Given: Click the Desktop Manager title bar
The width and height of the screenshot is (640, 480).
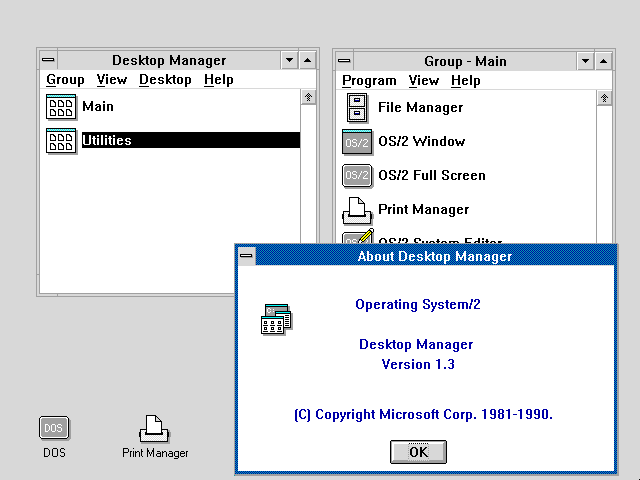Looking at the screenshot, I should tap(169, 60).
